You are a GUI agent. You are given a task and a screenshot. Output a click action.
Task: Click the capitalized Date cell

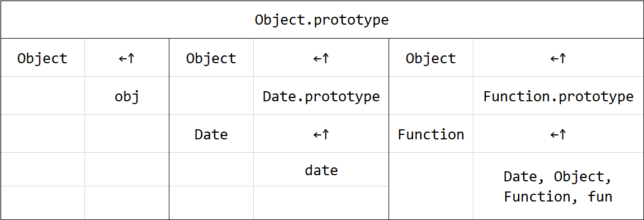(x=211, y=134)
